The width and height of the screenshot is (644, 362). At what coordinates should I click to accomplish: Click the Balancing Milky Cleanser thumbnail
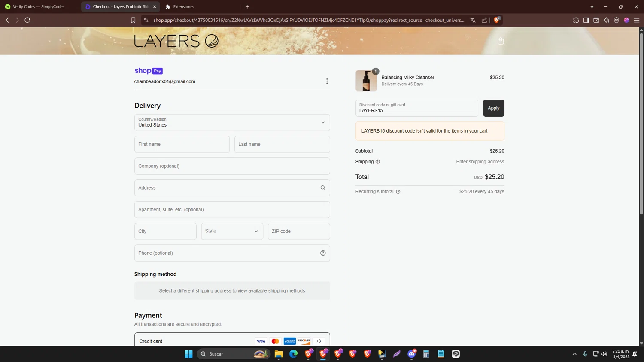point(366,81)
